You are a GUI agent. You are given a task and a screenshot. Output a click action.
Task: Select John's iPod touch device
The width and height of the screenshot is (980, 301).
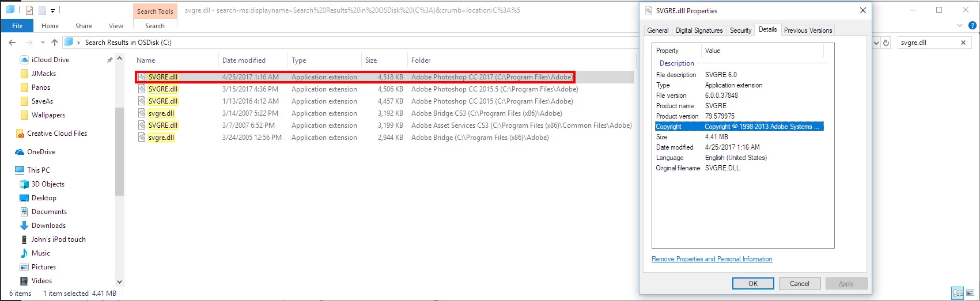58,239
